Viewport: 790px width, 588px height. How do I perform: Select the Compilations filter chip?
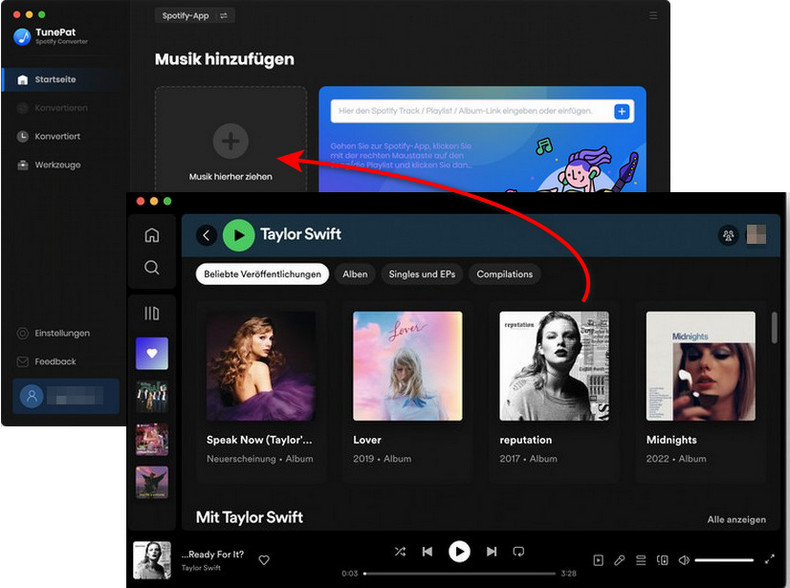tap(504, 274)
